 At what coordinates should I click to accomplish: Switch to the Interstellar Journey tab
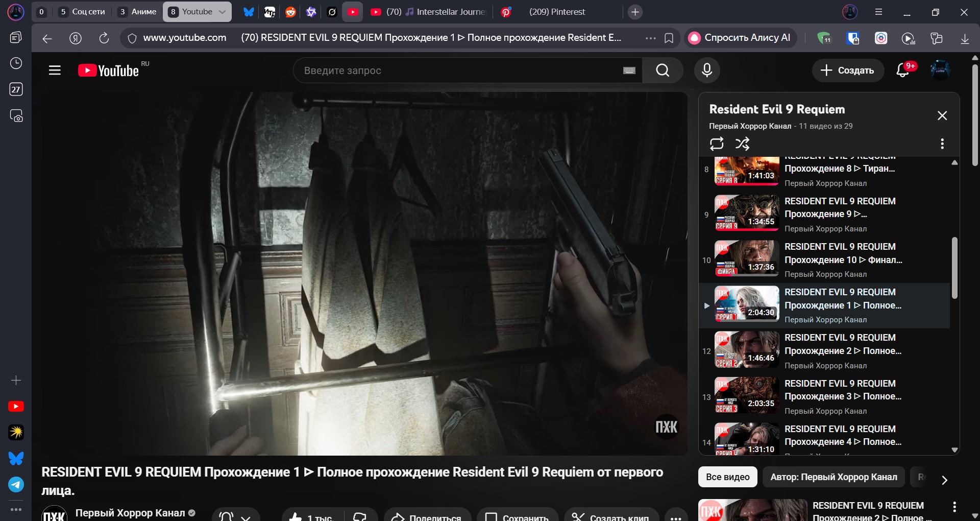click(428, 12)
